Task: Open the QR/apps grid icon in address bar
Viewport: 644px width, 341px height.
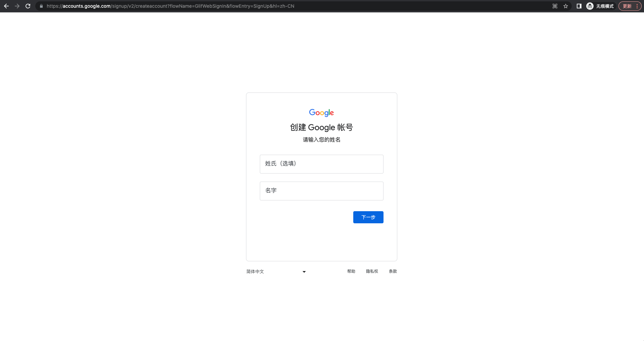Action: 555,6
